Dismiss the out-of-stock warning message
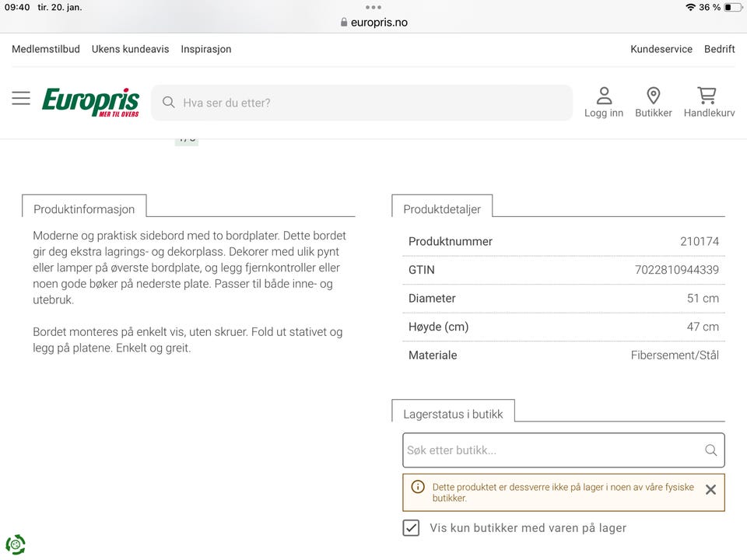Screen dimensions: 747x560 710,489
